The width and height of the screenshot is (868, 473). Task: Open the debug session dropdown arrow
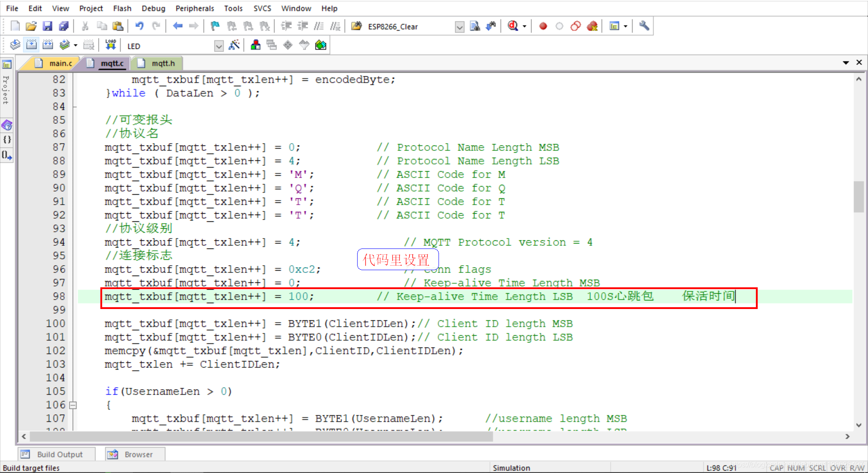(x=524, y=26)
